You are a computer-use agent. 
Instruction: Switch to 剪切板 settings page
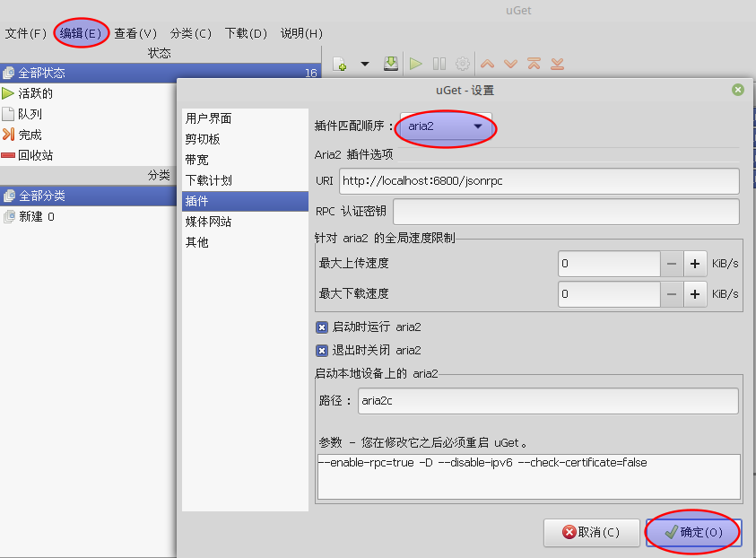point(245,139)
